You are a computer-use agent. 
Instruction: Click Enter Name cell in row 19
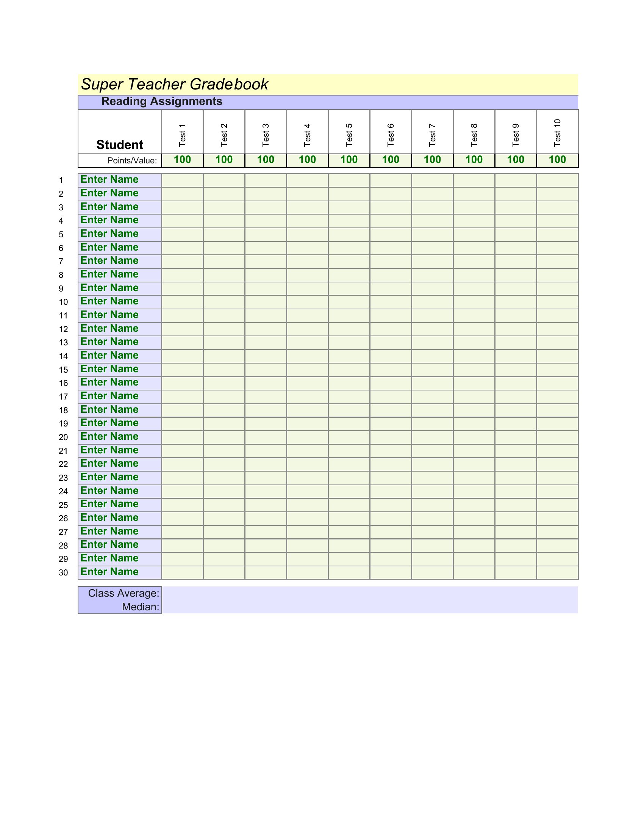(120, 423)
